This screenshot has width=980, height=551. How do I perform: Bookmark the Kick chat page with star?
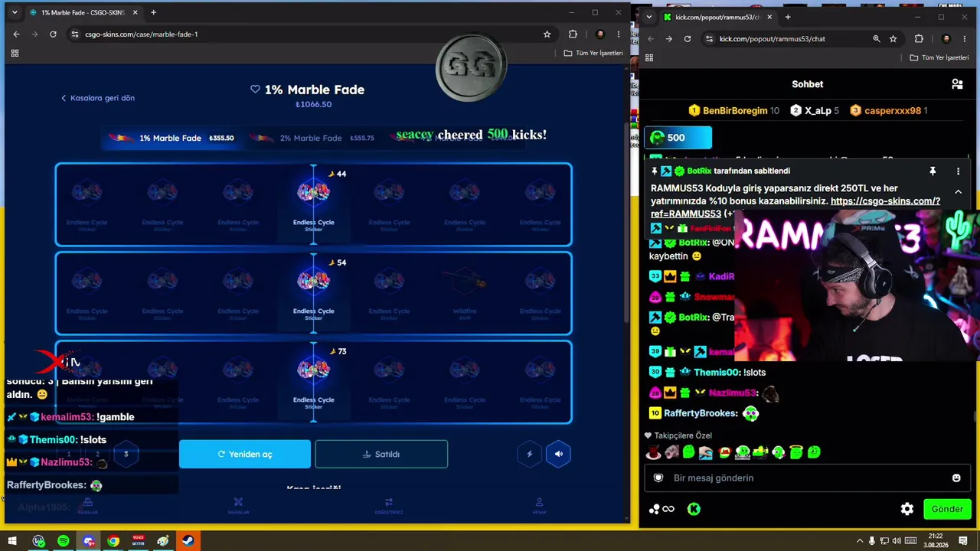[893, 38]
